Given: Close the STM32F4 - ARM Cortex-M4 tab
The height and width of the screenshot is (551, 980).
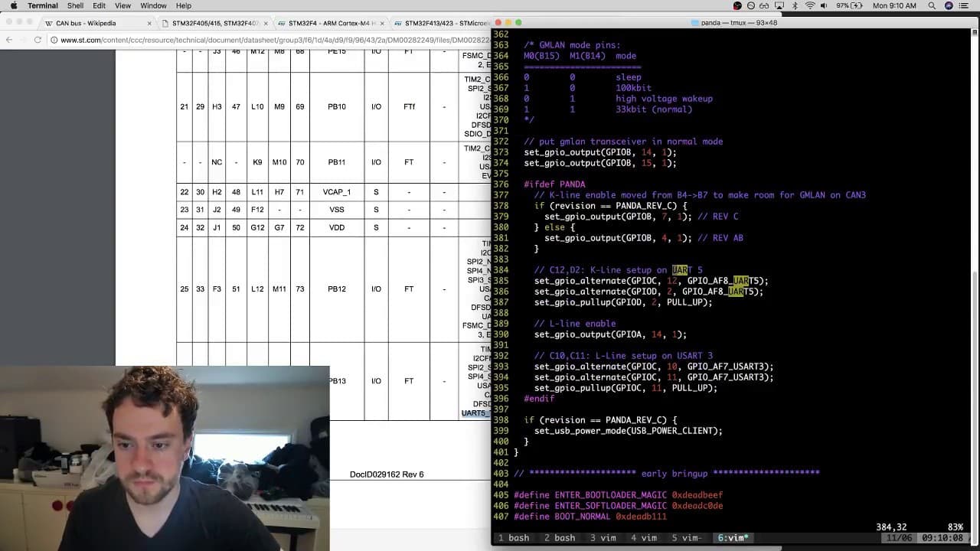Looking at the screenshot, I should [x=382, y=23].
